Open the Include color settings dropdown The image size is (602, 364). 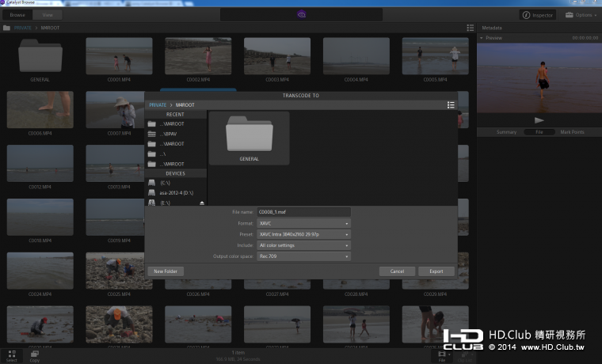(x=303, y=245)
